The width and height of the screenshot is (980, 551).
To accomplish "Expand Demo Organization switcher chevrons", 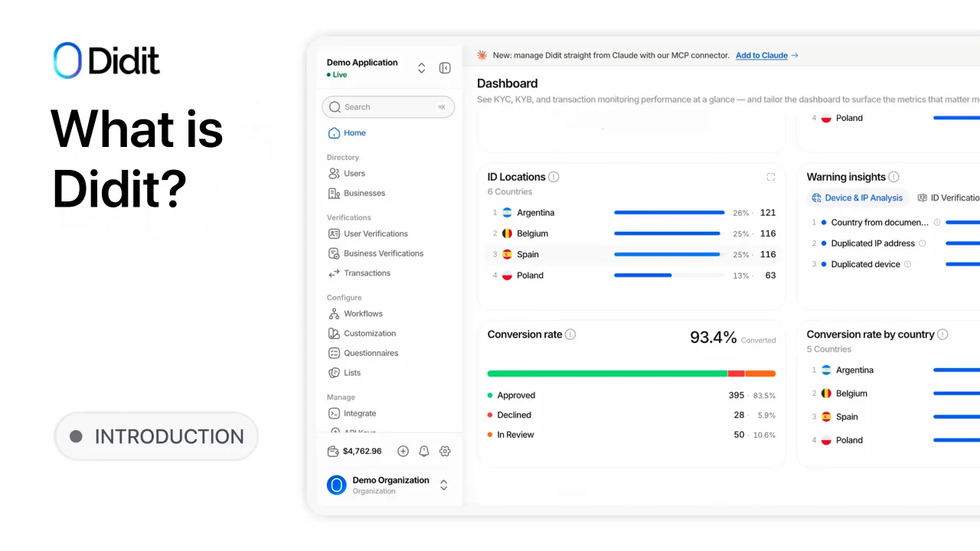I will coord(443,485).
